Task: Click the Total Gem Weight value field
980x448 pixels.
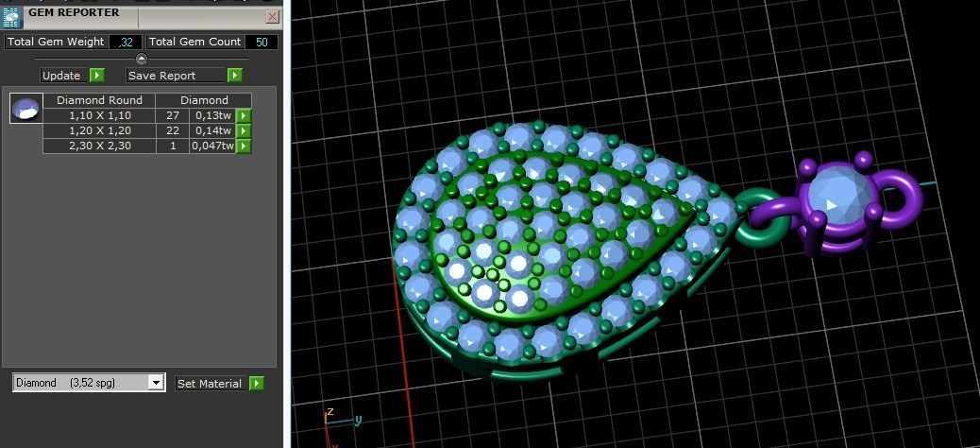Action: coord(125,42)
